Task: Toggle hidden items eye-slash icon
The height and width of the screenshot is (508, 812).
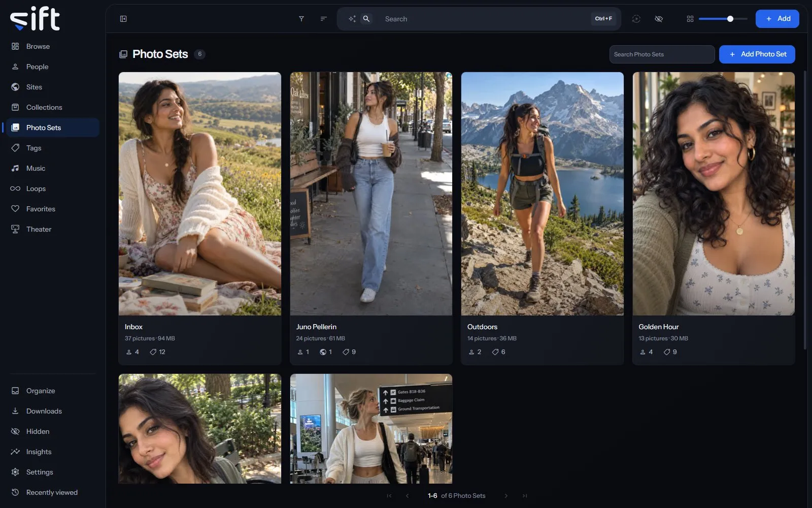Action: tap(659, 19)
